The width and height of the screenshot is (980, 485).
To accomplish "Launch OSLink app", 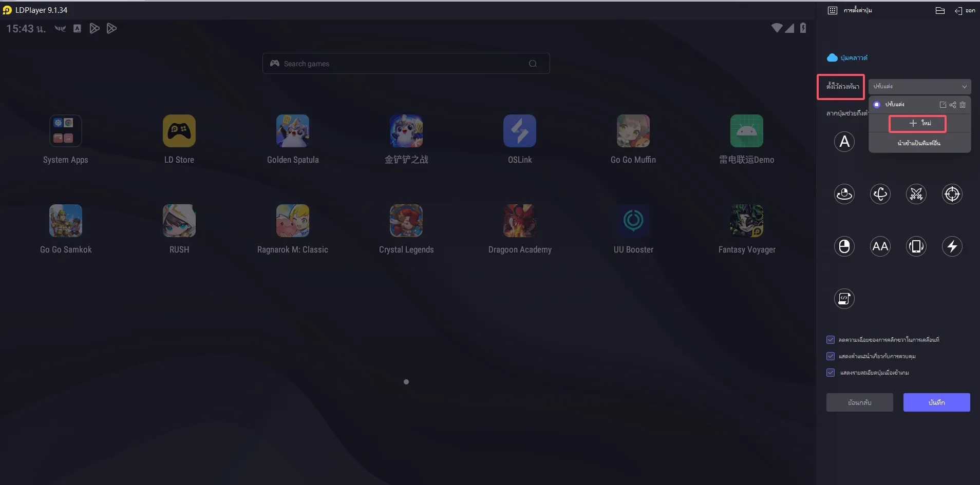I will (x=520, y=131).
